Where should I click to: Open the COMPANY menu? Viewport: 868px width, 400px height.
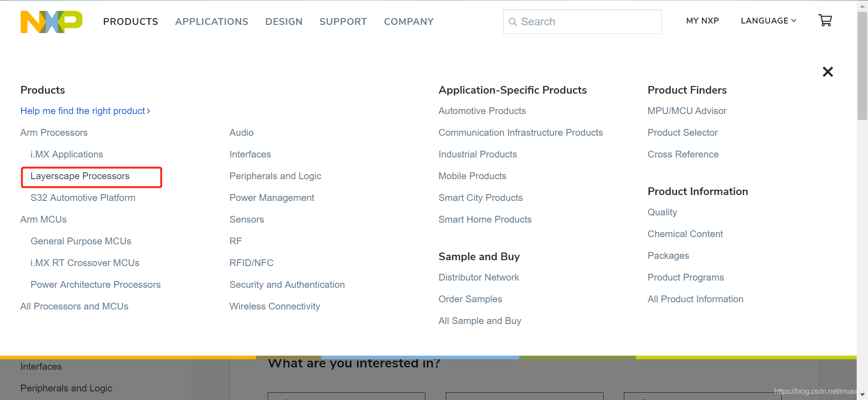click(x=409, y=22)
